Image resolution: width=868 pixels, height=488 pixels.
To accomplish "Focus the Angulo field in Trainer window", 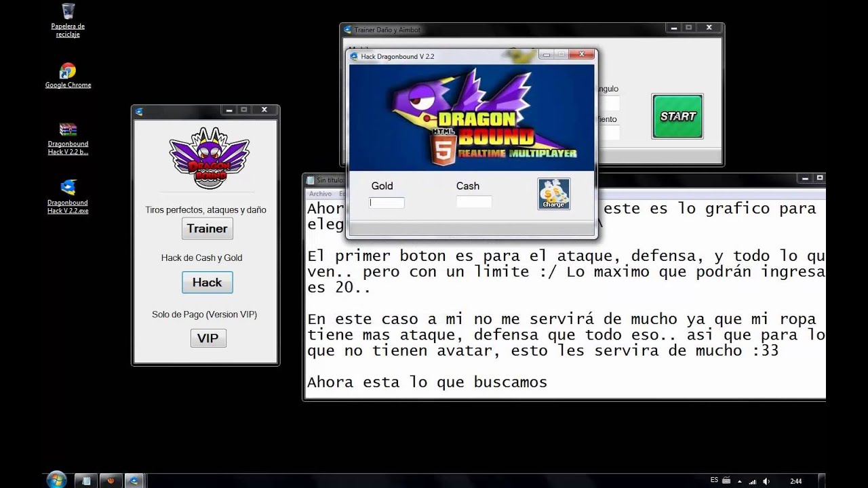I will pos(608,103).
